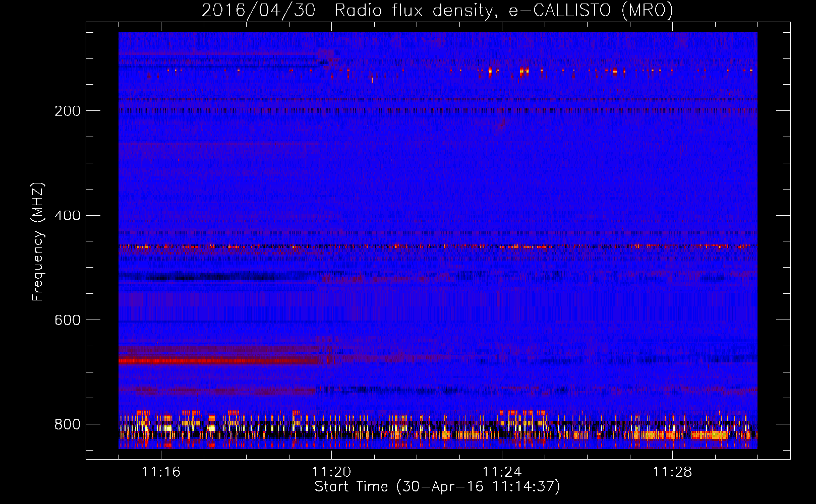Click the plot title '2016/04/30 Radio flux density'
The width and height of the screenshot is (816, 504).
pyautogui.click(x=437, y=10)
